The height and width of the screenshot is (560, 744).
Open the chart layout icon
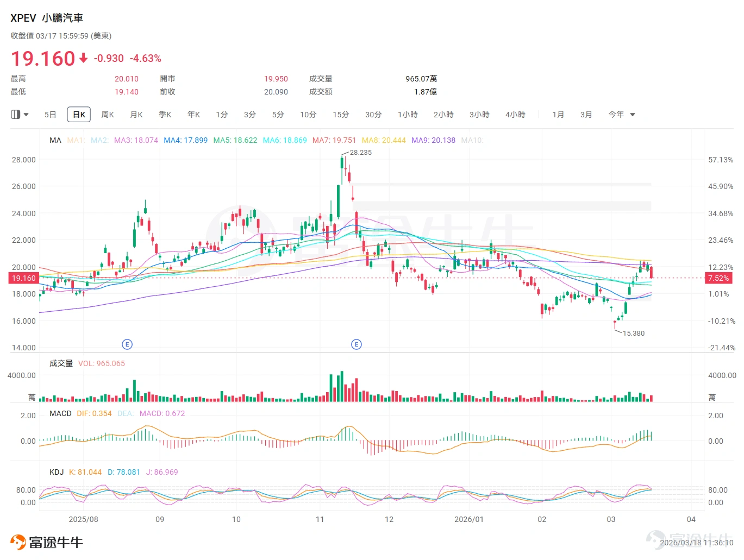[x=15, y=115]
